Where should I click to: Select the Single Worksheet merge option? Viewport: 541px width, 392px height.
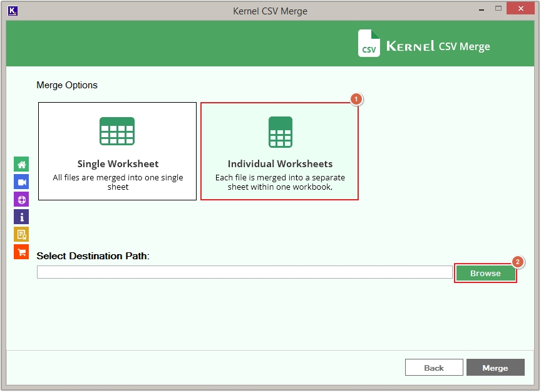click(117, 151)
